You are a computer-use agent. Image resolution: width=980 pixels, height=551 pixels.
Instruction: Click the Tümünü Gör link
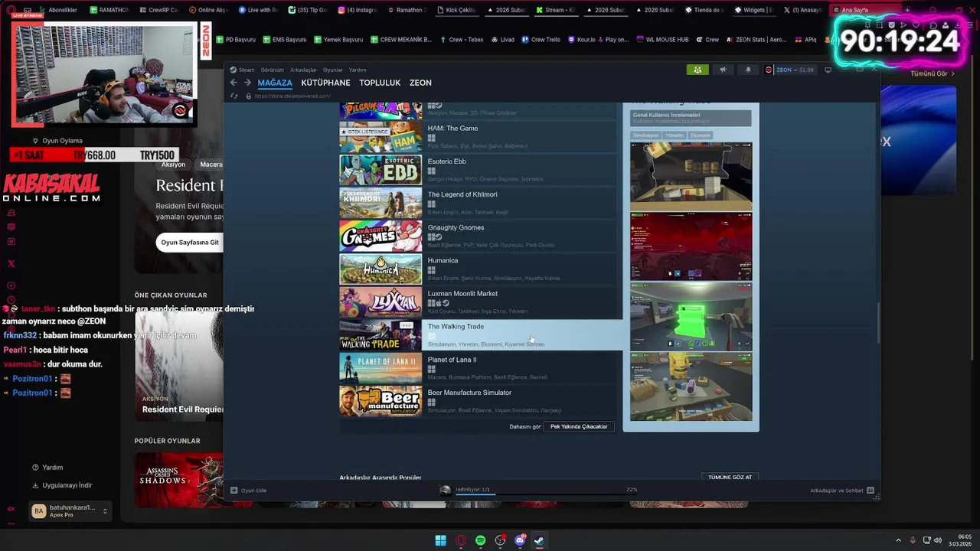coord(933,73)
